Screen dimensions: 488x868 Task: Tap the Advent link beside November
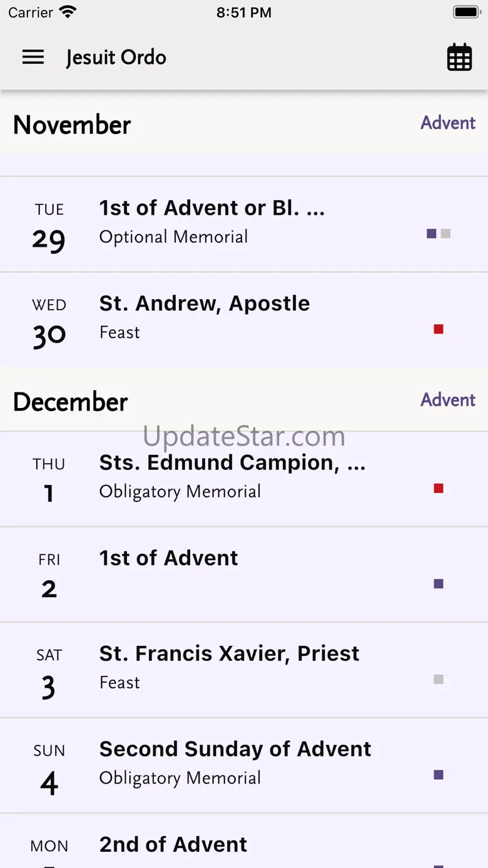(448, 123)
